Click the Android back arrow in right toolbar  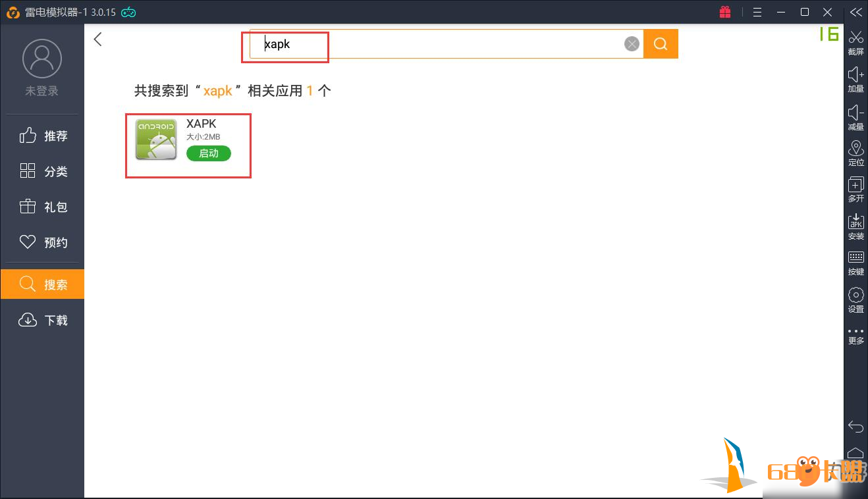pyautogui.click(x=855, y=427)
